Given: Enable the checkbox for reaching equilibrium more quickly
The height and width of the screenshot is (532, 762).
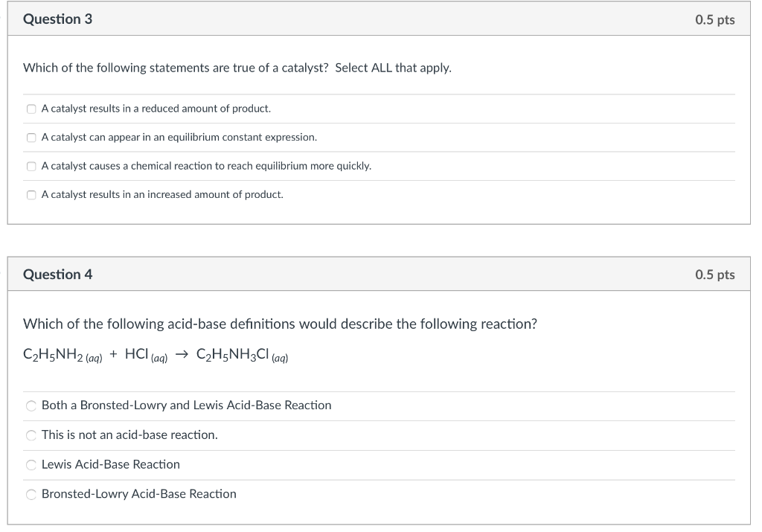Looking at the screenshot, I should [31, 167].
